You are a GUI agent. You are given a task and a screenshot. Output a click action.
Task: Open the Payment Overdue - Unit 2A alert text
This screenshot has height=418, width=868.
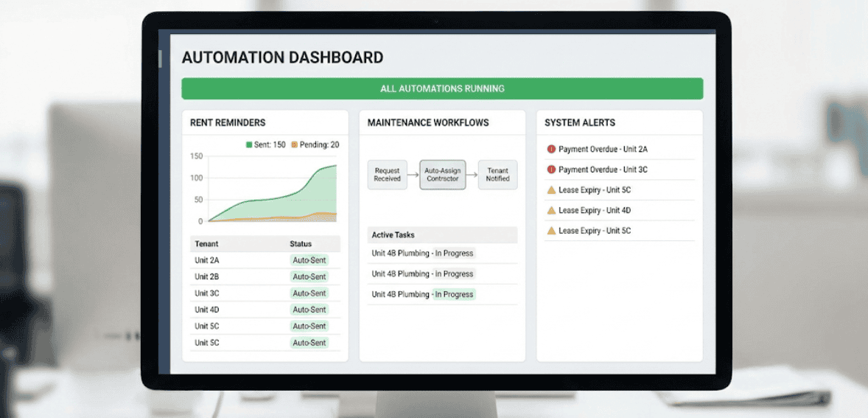point(603,150)
